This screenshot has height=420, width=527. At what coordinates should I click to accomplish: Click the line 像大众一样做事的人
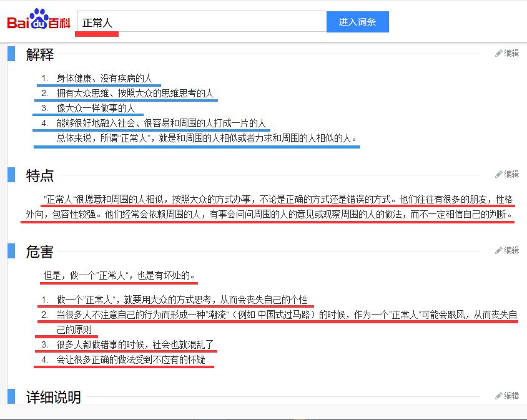tap(96, 108)
